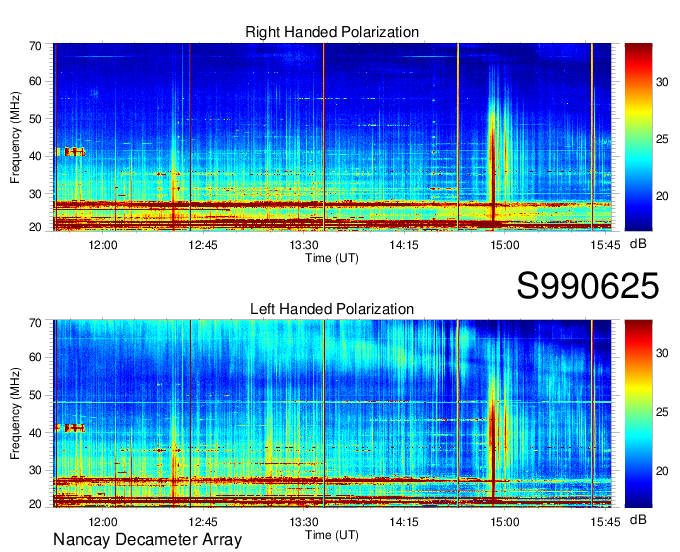Image resolution: width=680 pixels, height=552 pixels.
Task: Click the 40 MHz tick of Left Handed plot
Action: 35,433
